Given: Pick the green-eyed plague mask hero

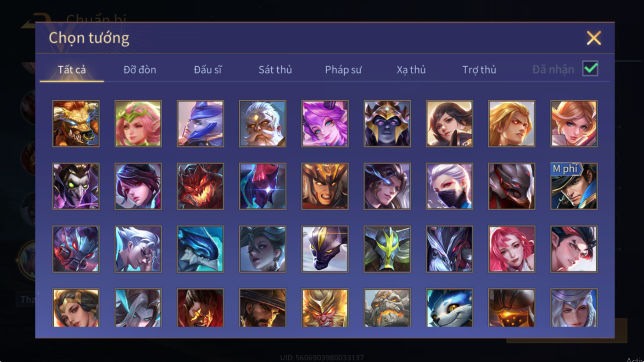Looking at the screenshot, I should [76, 186].
